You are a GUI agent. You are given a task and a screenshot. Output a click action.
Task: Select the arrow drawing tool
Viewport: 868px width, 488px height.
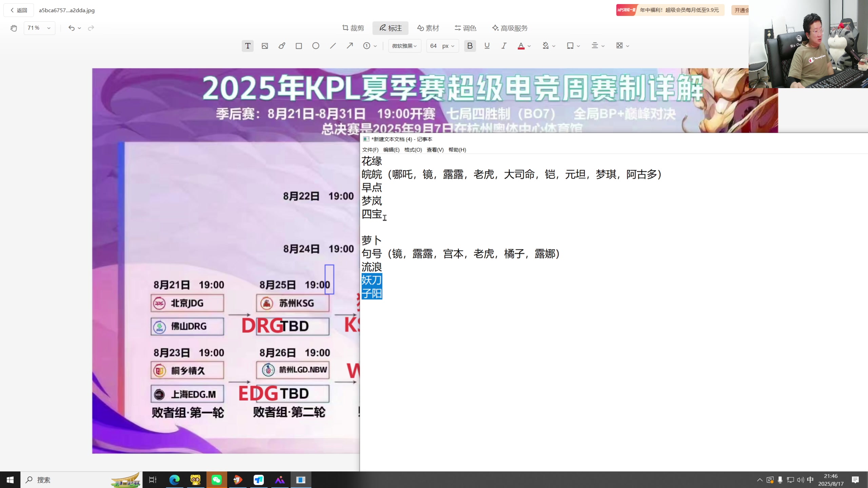click(350, 46)
